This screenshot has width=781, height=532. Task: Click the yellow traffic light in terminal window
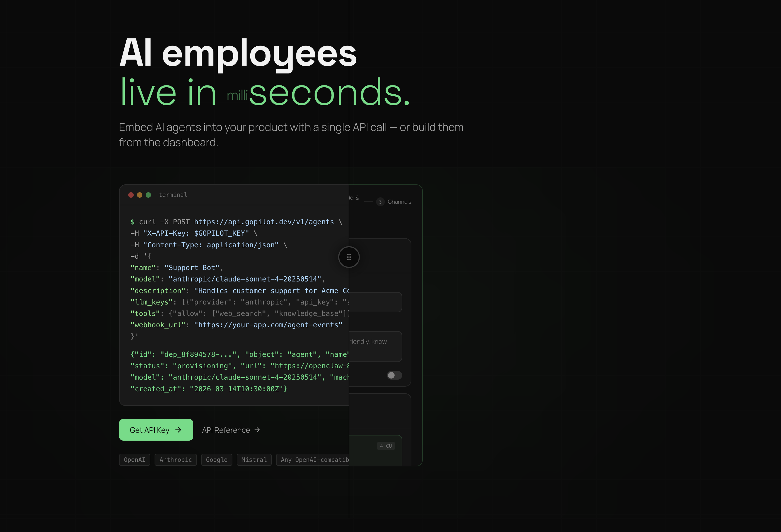click(139, 195)
